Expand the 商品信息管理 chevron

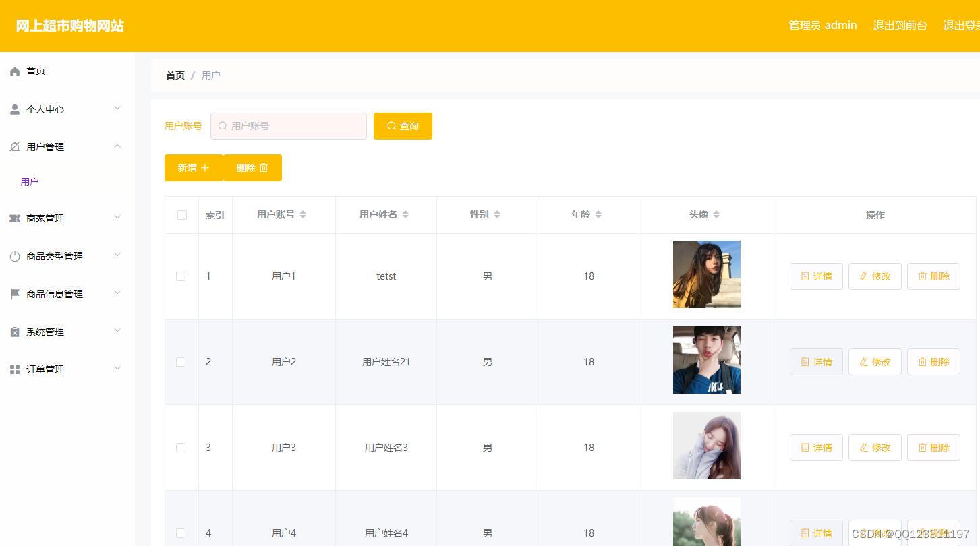(117, 293)
